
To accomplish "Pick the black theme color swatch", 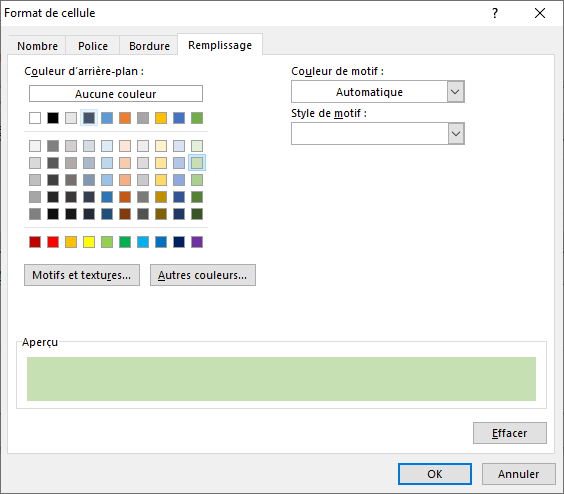I will point(53,118).
